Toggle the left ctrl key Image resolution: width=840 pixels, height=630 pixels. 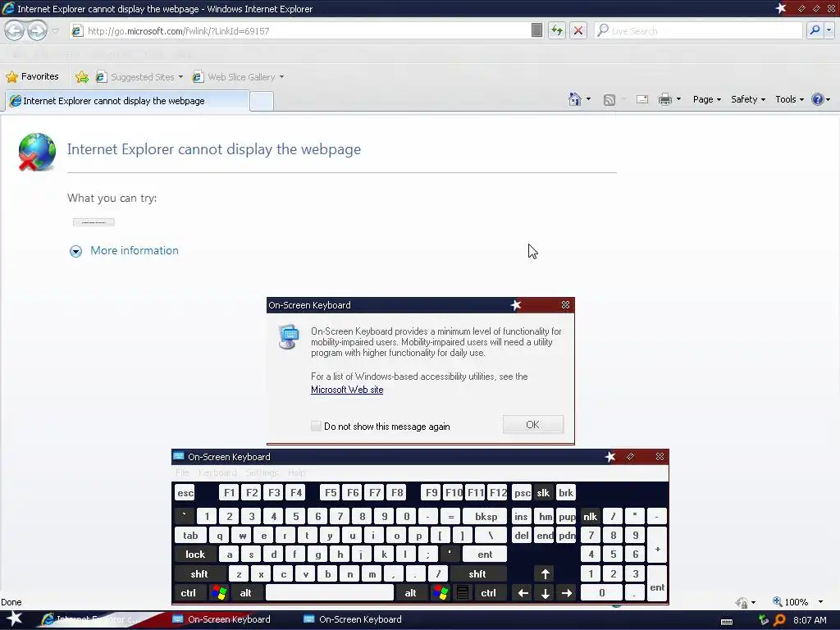pos(188,593)
